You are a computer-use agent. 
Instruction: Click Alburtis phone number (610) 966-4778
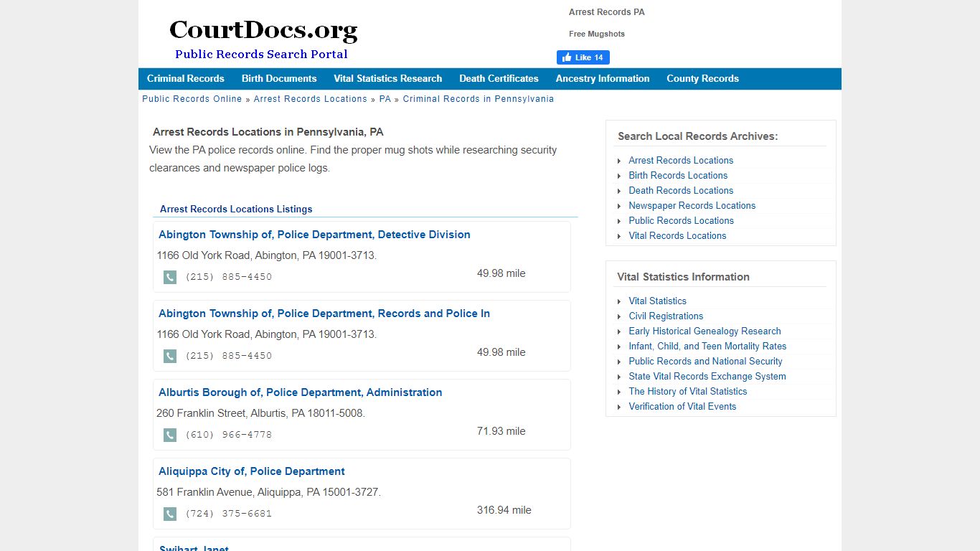(229, 435)
